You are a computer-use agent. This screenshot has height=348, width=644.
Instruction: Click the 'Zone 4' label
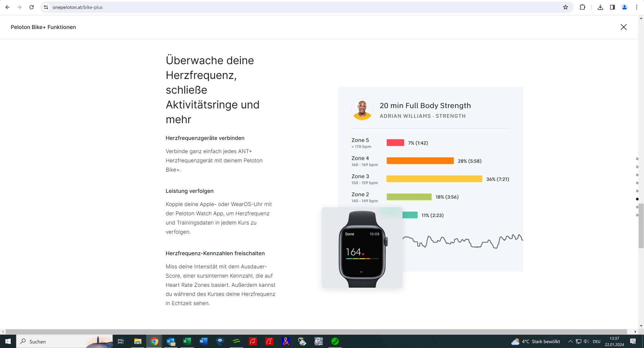(x=360, y=158)
